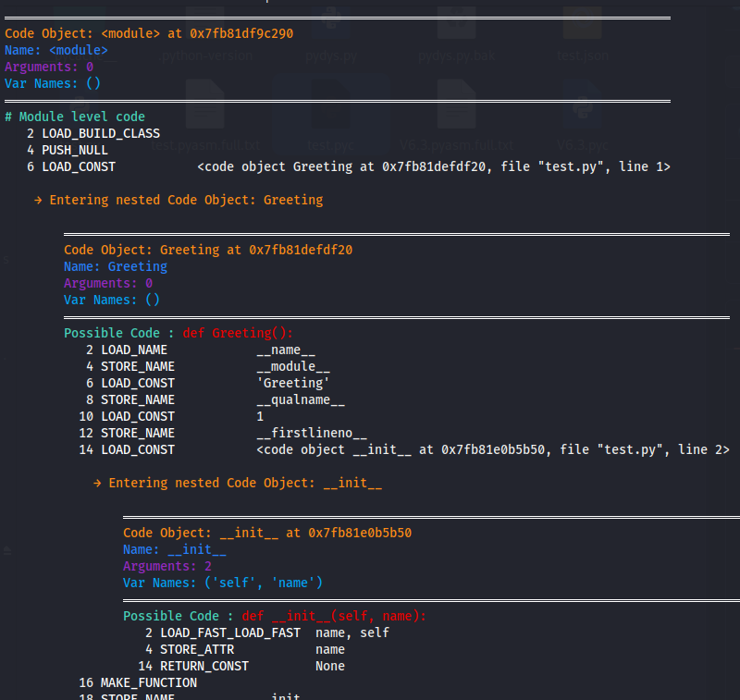
Task: Click Greeting's 'Var Names: ()' line
Action: [x=111, y=300]
